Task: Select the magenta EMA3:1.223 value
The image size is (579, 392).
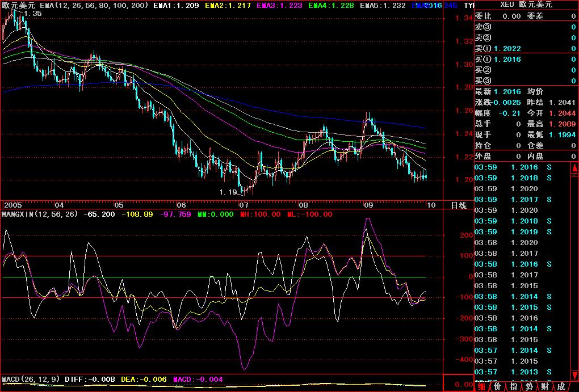Action: pyautogui.click(x=279, y=6)
